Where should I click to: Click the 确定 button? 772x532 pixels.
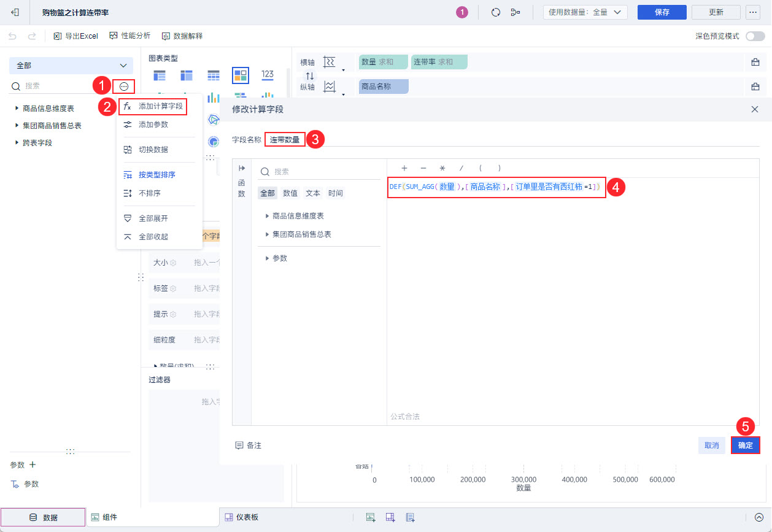746,445
